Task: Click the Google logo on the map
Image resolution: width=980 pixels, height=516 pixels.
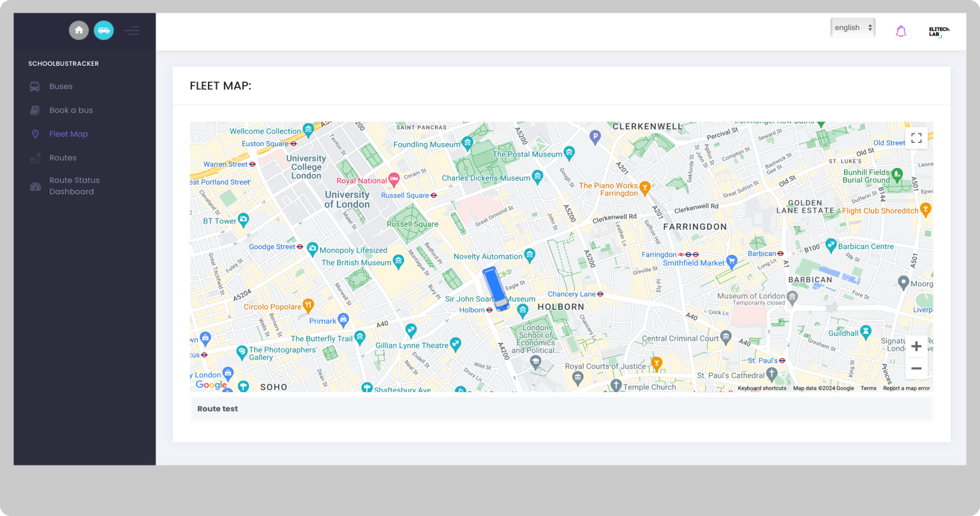Action: tap(211, 384)
